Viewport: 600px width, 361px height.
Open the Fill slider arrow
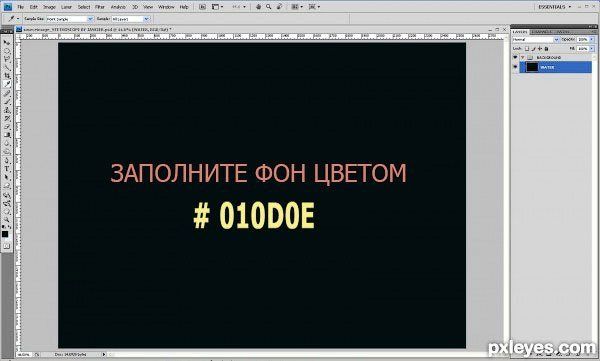[x=592, y=49]
